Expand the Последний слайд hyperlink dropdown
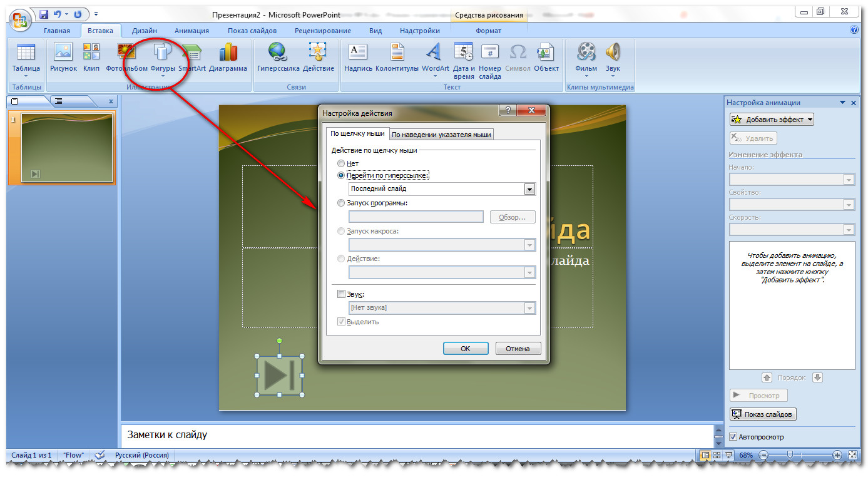Screen dimensions: 868x477 pyautogui.click(x=529, y=189)
